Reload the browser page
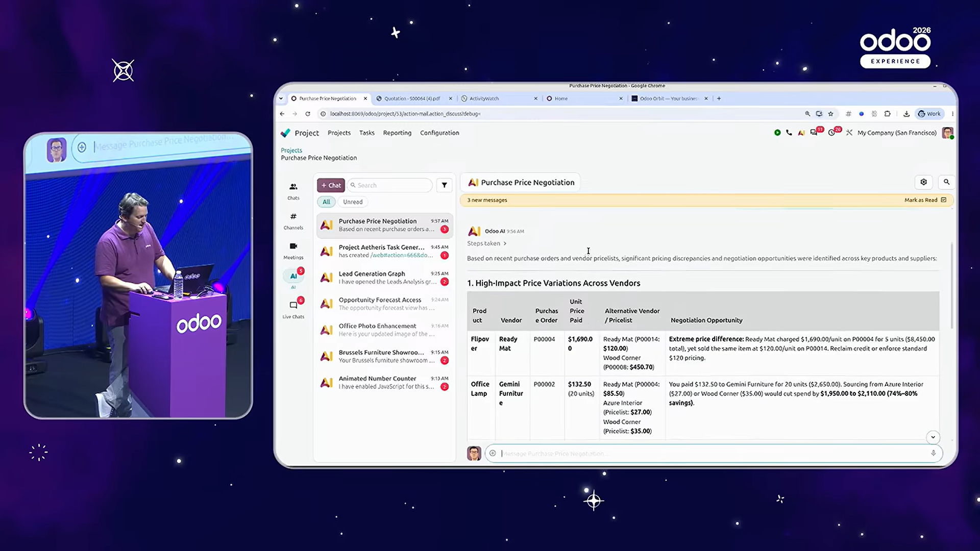980x551 pixels. pyautogui.click(x=308, y=114)
